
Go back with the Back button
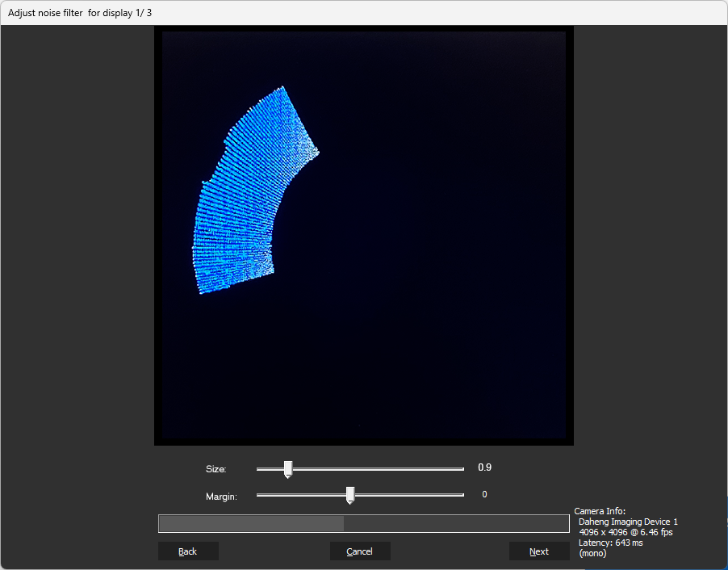[x=188, y=551]
